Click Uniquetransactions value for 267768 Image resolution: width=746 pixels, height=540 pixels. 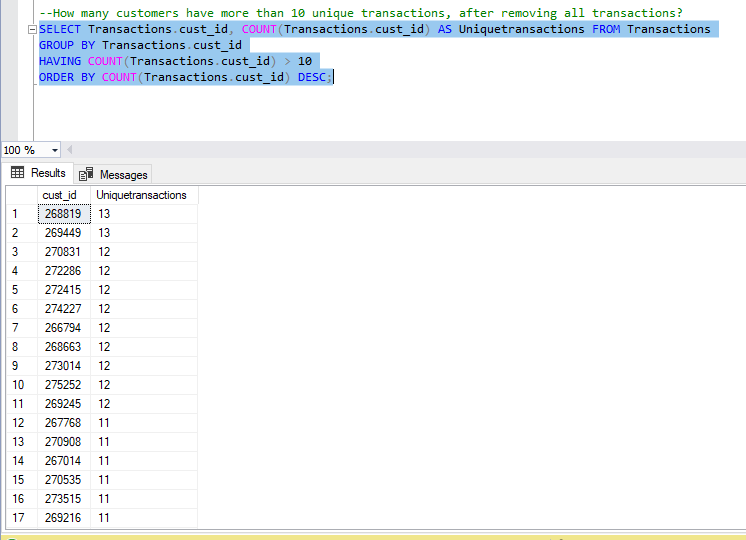coord(144,423)
